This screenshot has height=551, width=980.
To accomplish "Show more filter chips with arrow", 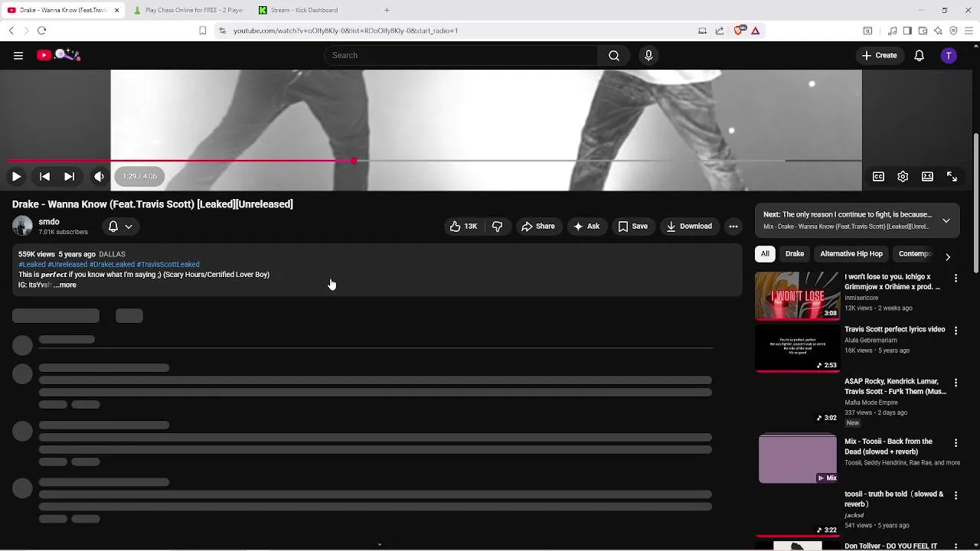I will click(x=948, y=257).
